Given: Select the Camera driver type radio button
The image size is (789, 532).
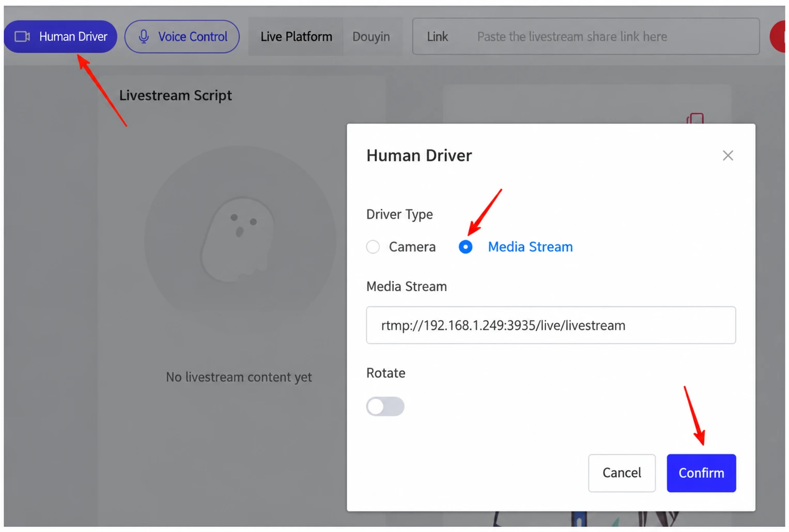Looking at the screenshot, I should (x=373, y=247).
